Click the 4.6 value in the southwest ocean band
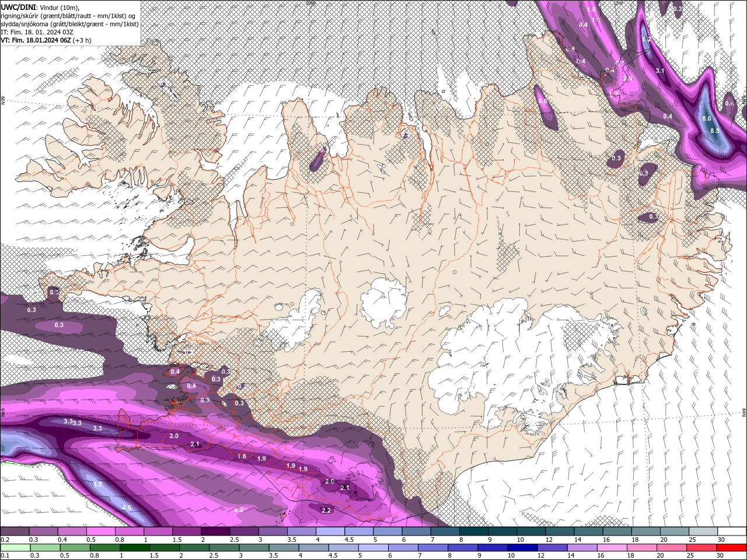747x560 pixels. (x=127, y=508)
